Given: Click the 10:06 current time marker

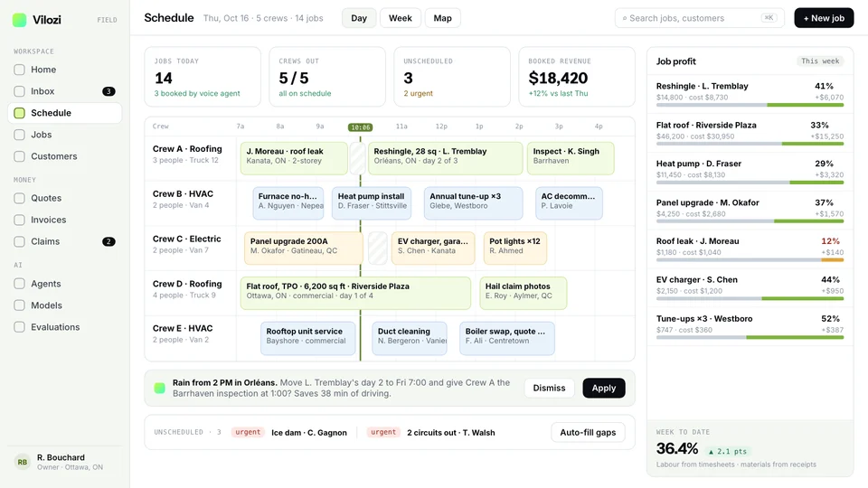Looking at the screenshot, I should pyautogui.click(x=361, y=127).
